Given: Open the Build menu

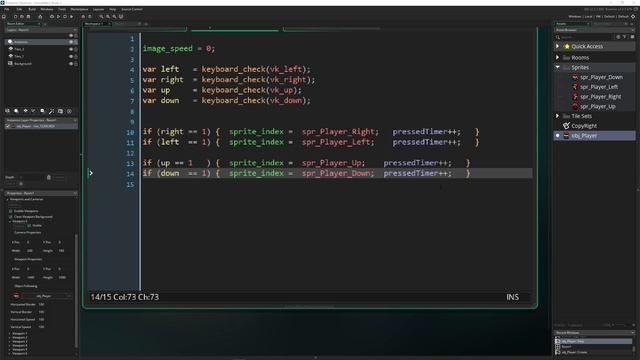Looking at the screenshot, I should (x=32, y=9).
